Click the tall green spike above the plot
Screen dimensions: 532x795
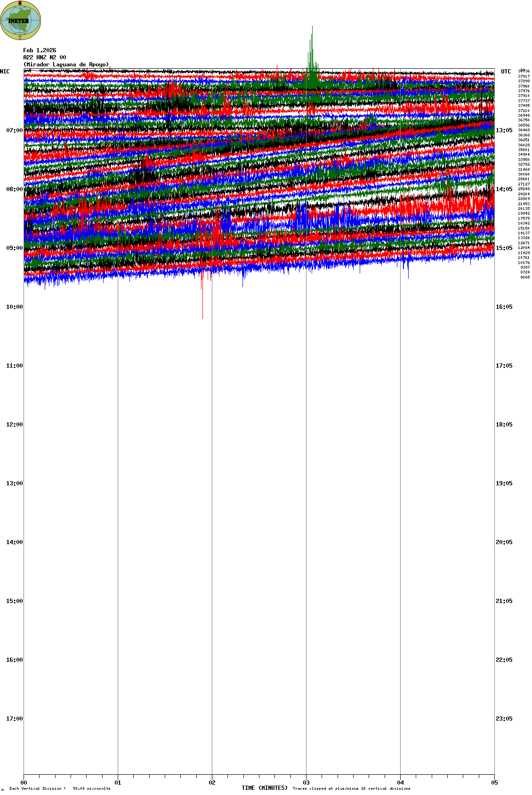(312, 47)
